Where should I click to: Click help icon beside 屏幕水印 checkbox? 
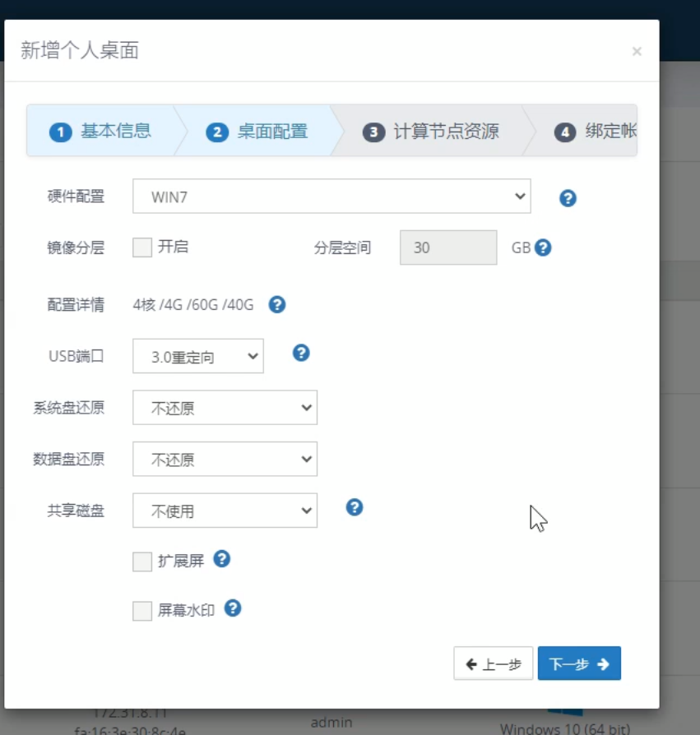[233, 608]
